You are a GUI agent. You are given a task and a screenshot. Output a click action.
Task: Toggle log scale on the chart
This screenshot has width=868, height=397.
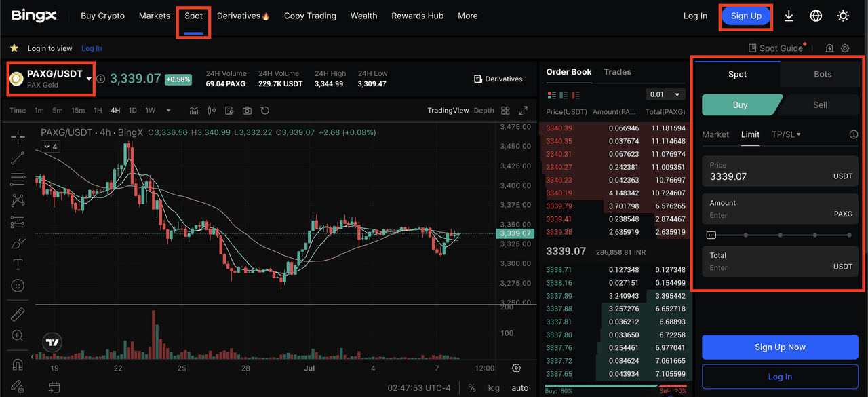point(494,388)
